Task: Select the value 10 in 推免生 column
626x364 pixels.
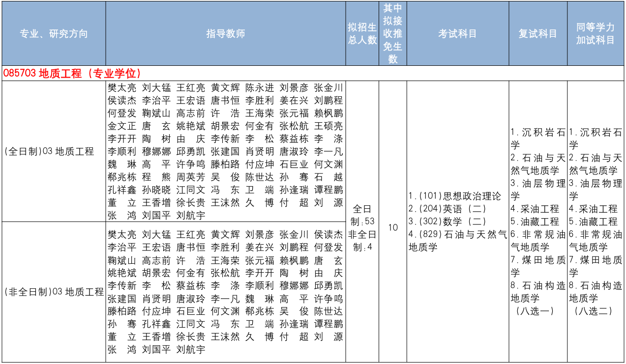Action: [393, 227]
